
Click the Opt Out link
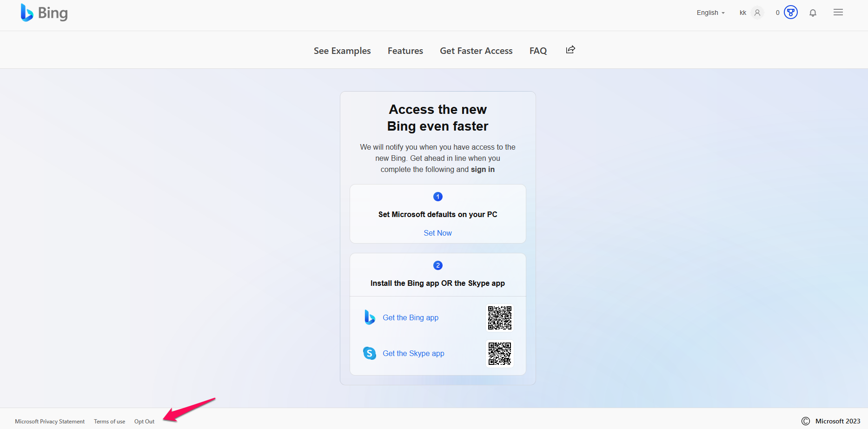[144, 422]
